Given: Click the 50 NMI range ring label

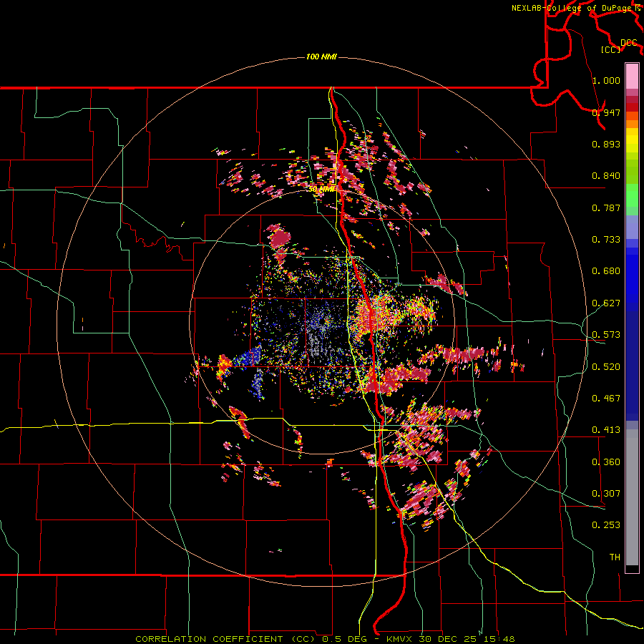Looking at the screenshot, I should click(321, 190).
